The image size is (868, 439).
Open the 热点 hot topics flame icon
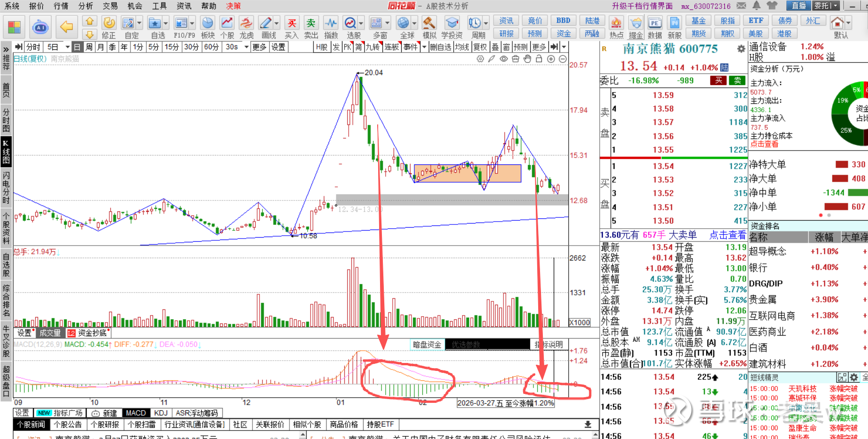[616, 23]
